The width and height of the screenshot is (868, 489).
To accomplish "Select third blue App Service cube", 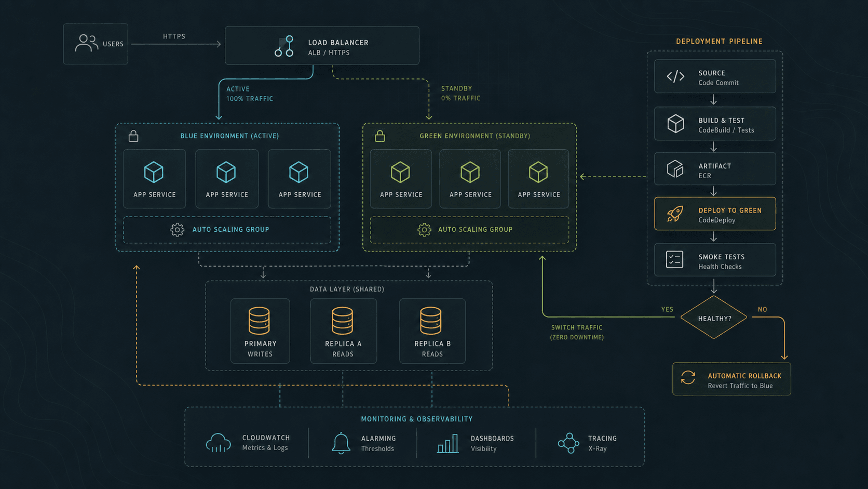I will point(299,172).
